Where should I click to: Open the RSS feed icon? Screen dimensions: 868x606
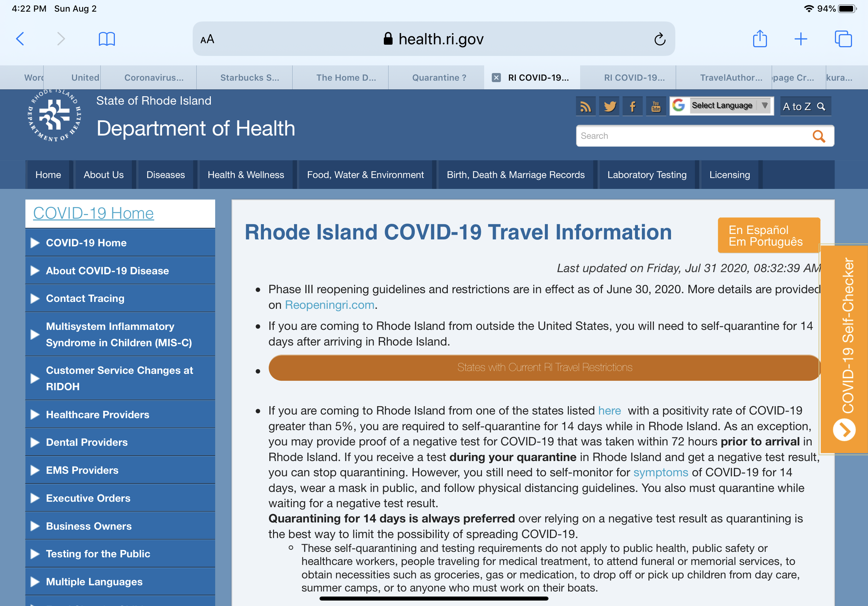pos(585,106)
